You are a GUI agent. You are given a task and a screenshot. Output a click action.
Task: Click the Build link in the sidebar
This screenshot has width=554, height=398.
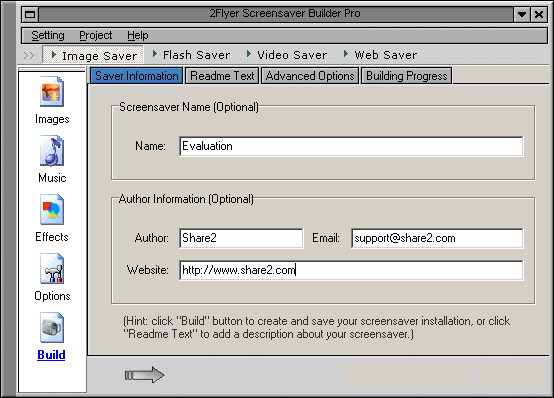51,355
